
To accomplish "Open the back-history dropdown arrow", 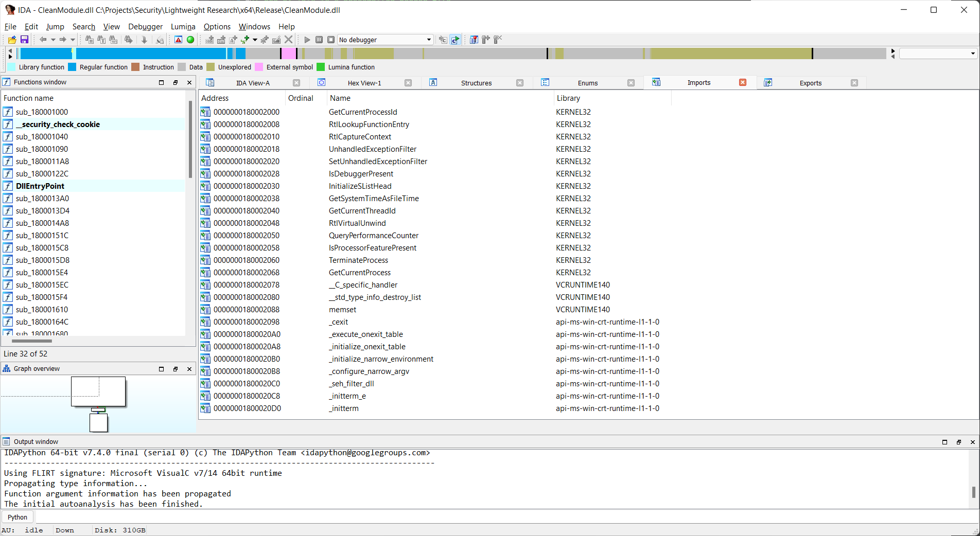I will (x=53, y=40).
